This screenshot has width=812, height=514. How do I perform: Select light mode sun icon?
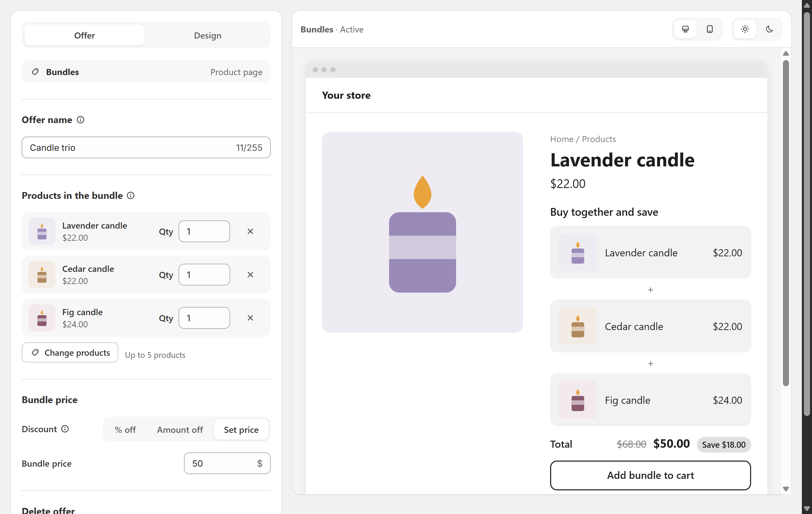pyautogui.click(x=745, y=29)
